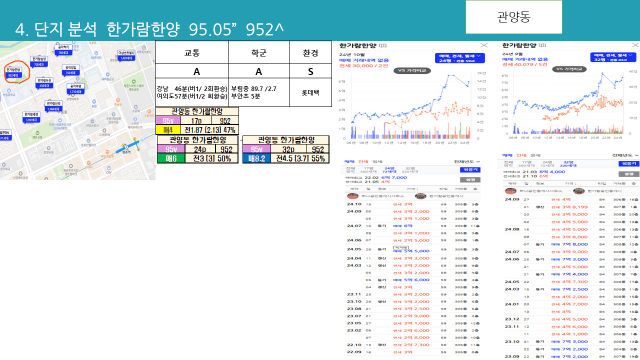
Task: Close the right 한가람한양 price panel
Action: point(636,45)
